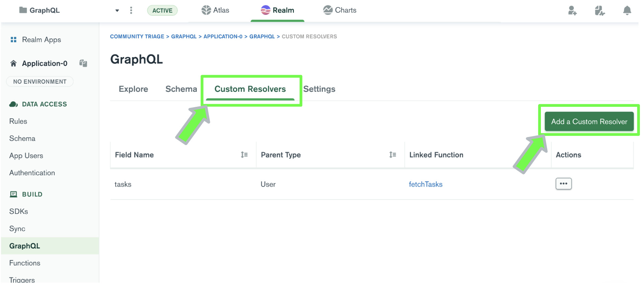Open the Atlas tab
644x294 pixels.
215,10
